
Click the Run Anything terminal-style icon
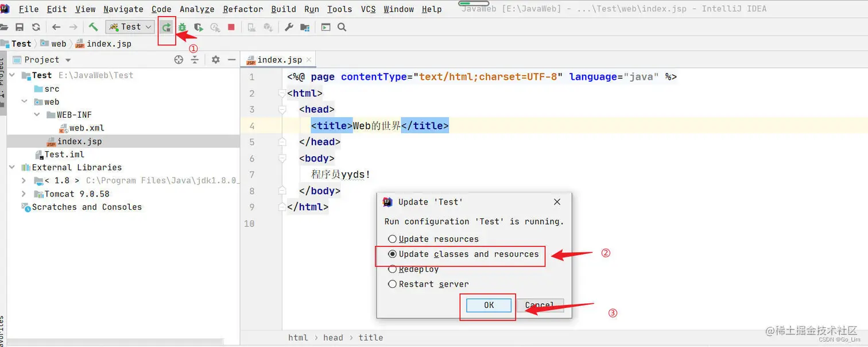coord(325,27)
